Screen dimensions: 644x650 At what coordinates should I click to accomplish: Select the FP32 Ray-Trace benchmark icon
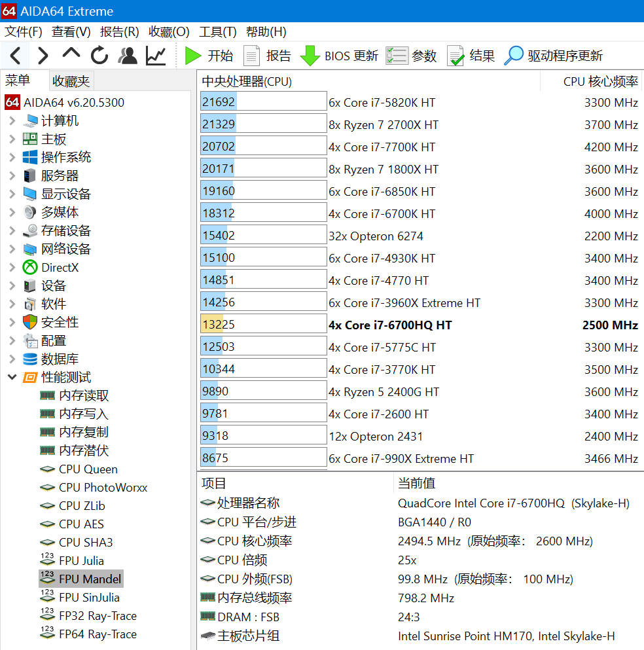[x=47, y=615]
